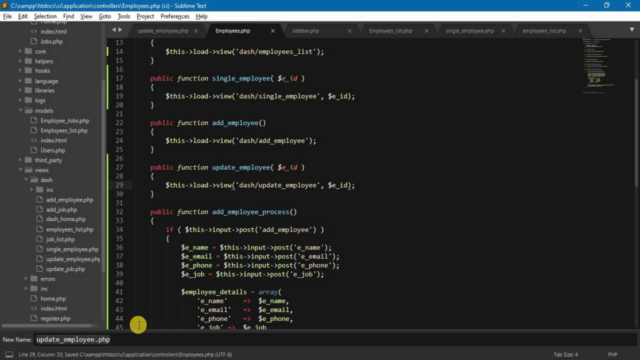Expand the inc folder inside dash
The height and width of the screenshot is (360, 640).
(x=32, y=190)
